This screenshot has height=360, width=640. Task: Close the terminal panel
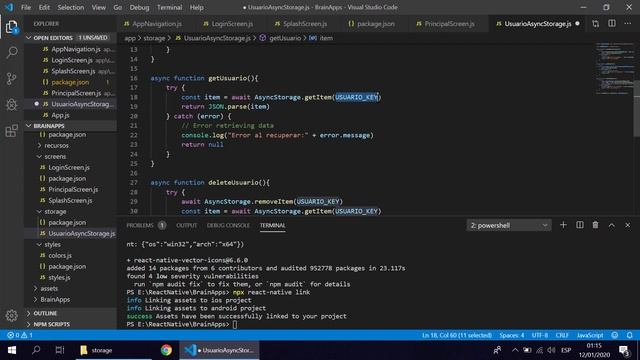[x=628, y=225]
